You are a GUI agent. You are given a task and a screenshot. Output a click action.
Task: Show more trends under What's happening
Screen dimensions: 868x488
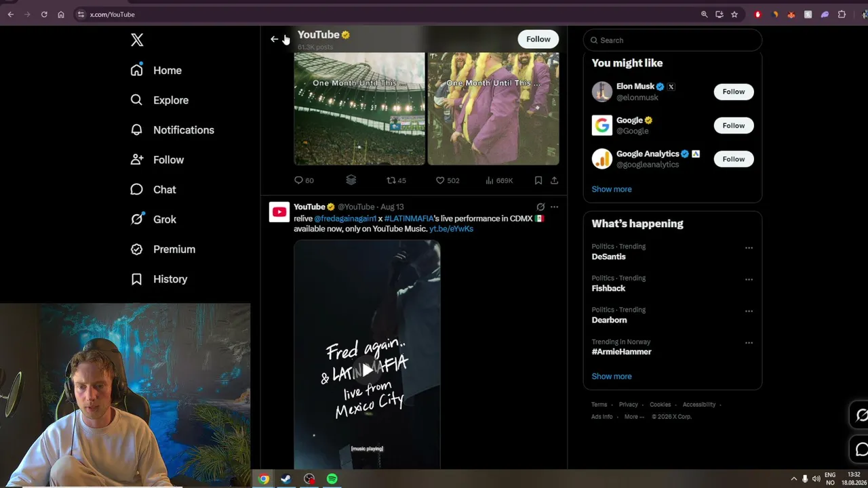click(612, 376)
